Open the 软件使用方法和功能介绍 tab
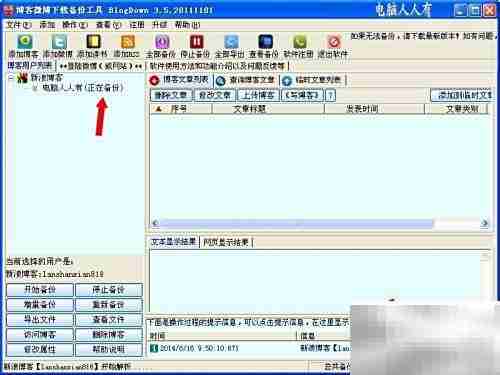Image resolution: width=500 pixels, height=375 pixels. [217, 66]
